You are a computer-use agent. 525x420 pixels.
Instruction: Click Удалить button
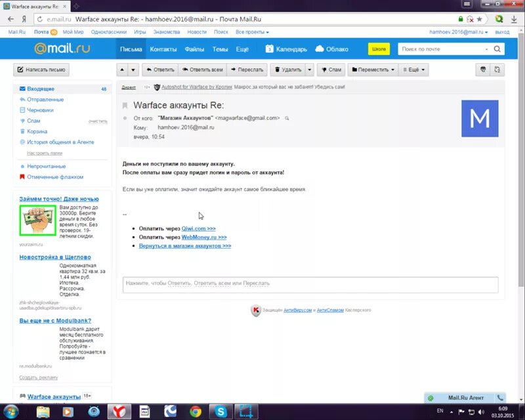(288, 70)
